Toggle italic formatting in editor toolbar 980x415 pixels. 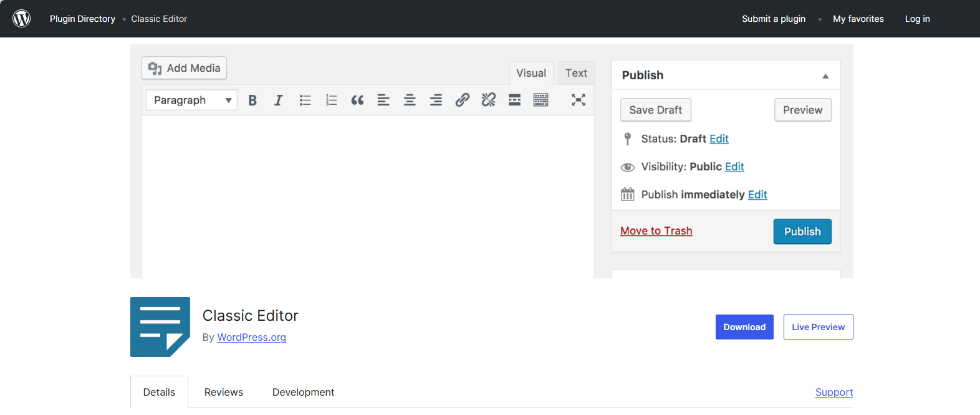coord(279,100)
